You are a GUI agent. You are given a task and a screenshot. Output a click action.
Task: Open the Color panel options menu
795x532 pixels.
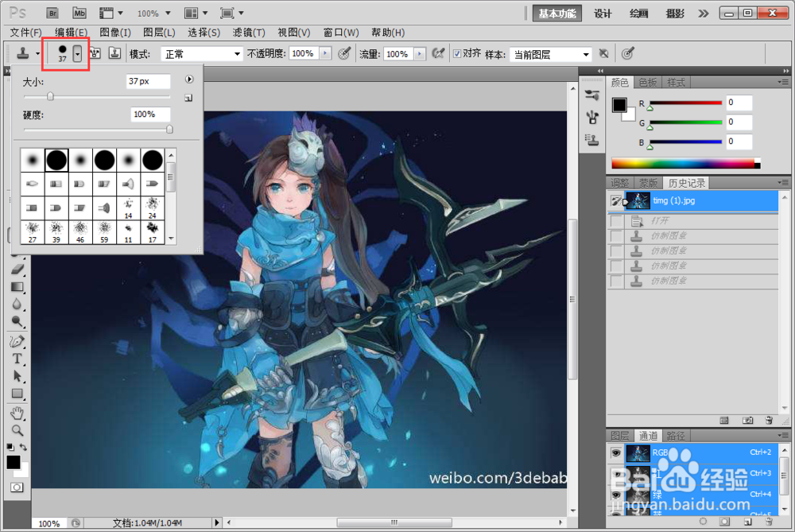point(783,82)
